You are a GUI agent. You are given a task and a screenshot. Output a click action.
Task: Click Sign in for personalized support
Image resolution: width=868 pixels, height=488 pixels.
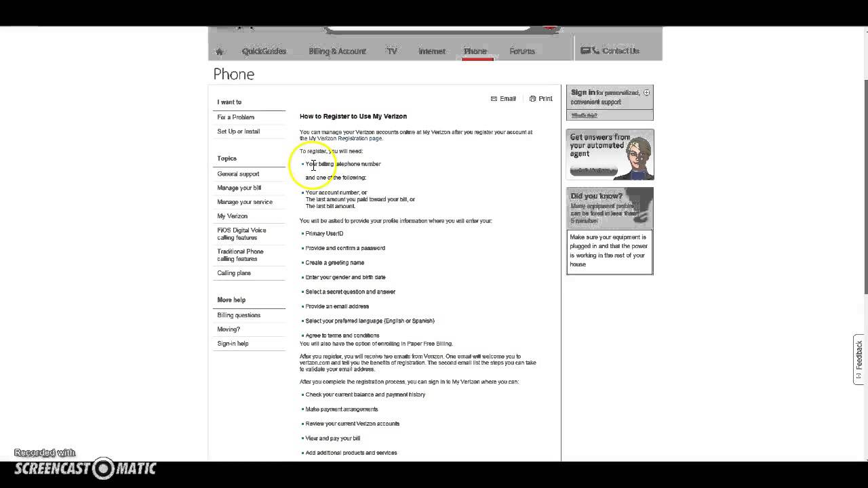[x=605, y=97]
